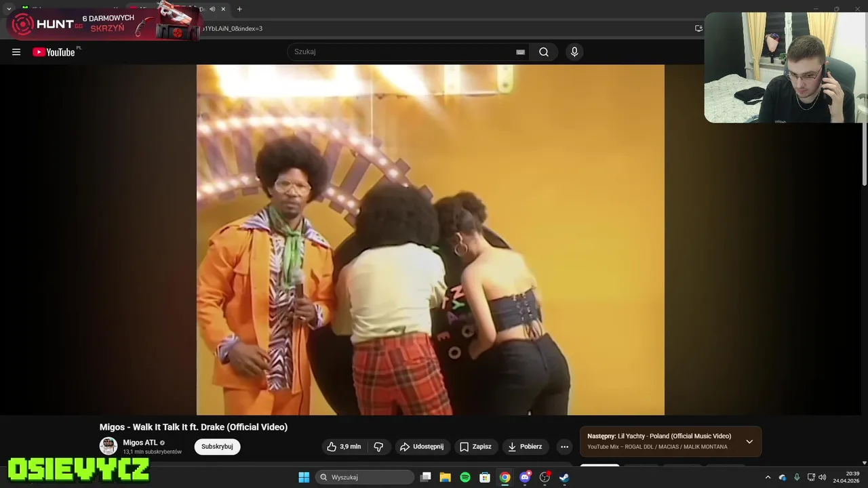Click the video title Migos - Walk It Talk It
Viewport: 868px width, 488px height.
[193, 427]
